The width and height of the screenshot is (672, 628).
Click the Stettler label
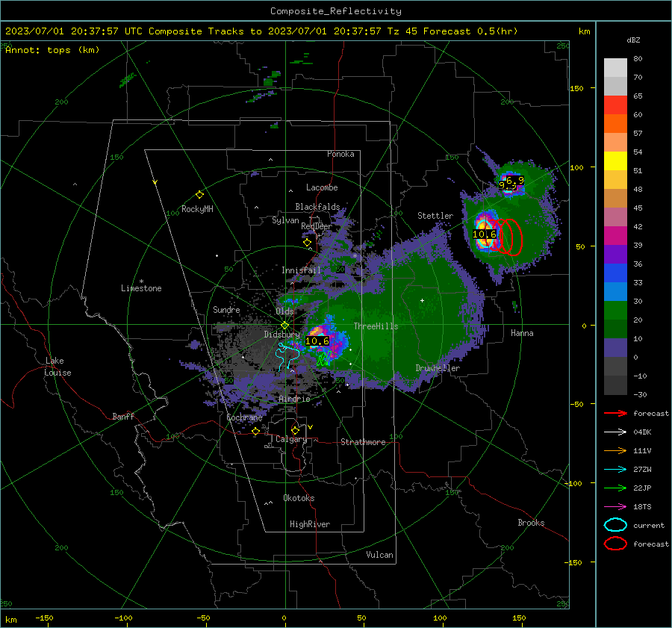click(435, 216)
